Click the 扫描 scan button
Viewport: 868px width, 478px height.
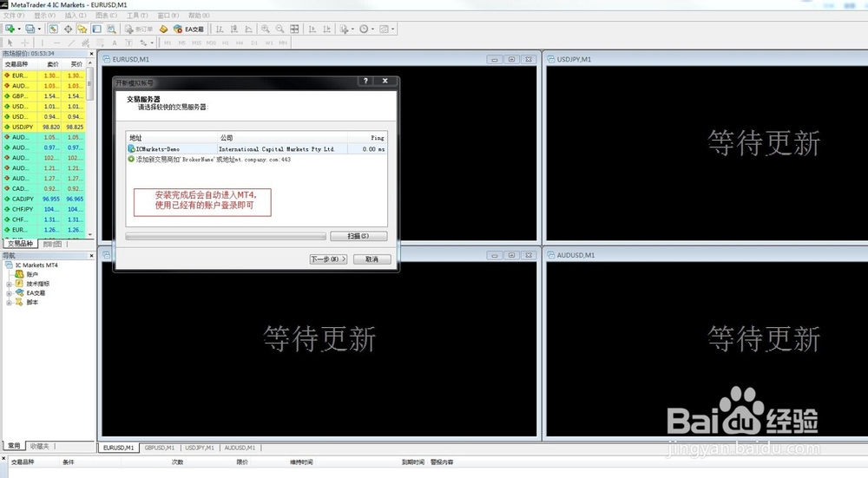[x=358, y=236]
